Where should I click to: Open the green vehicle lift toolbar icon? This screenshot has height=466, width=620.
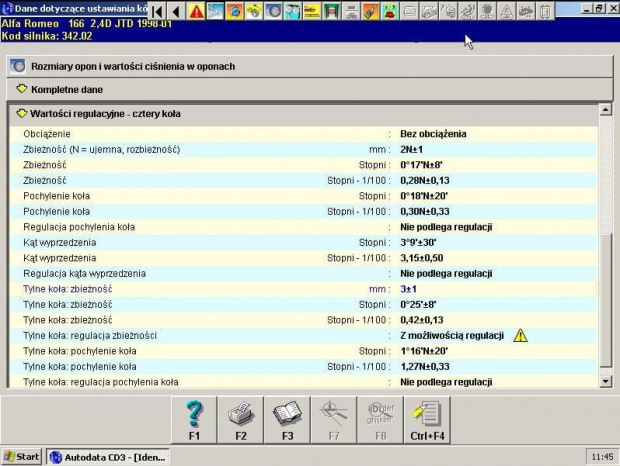[332, 11]
